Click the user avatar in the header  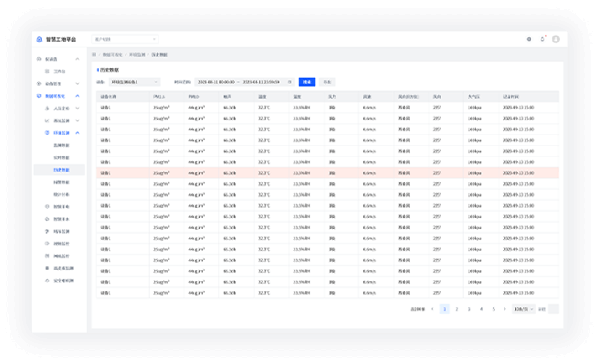tap(556, 39)
